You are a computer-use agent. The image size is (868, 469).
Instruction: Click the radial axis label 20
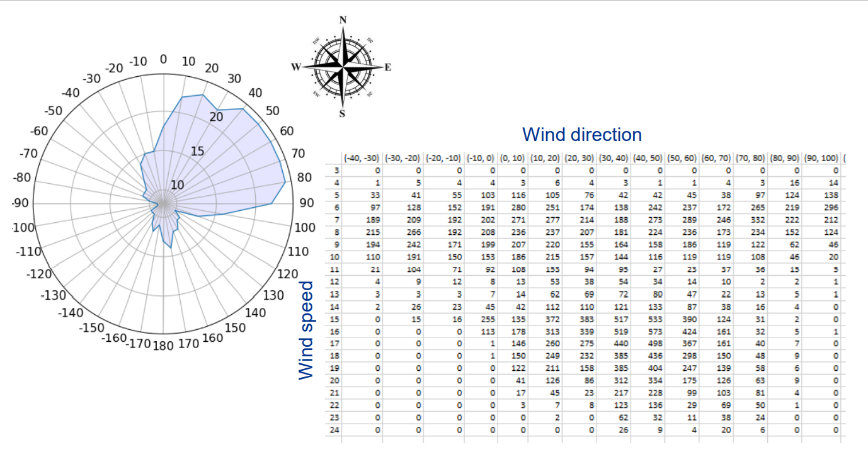[x=216, y=117]
